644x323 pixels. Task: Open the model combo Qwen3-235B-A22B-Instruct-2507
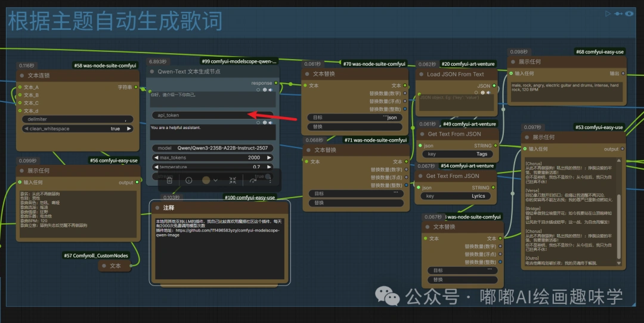[213, 147]
